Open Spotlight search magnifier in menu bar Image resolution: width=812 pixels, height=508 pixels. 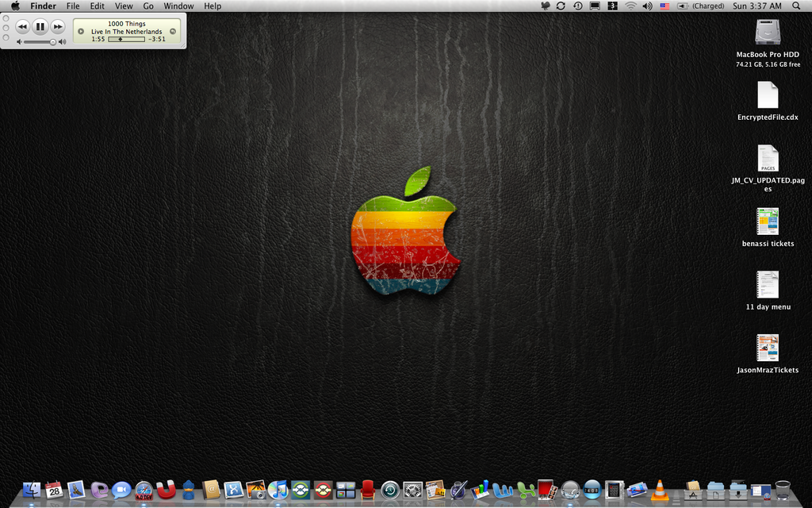(796, 6)
